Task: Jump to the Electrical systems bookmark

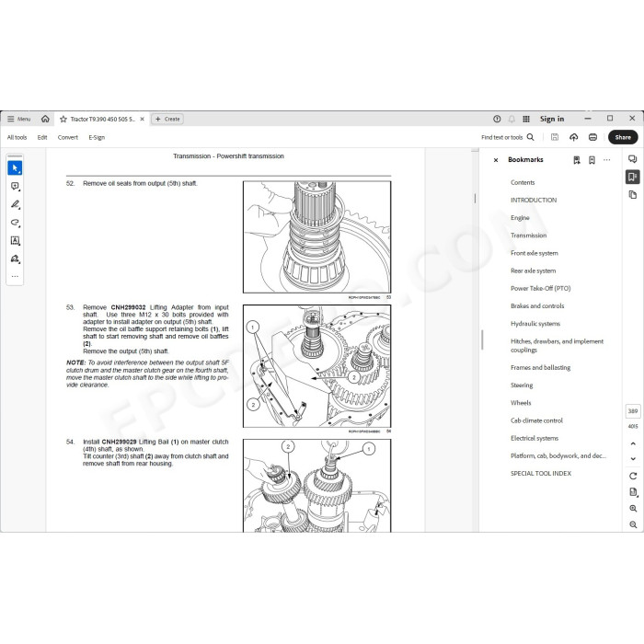Action: pos(535,438)
